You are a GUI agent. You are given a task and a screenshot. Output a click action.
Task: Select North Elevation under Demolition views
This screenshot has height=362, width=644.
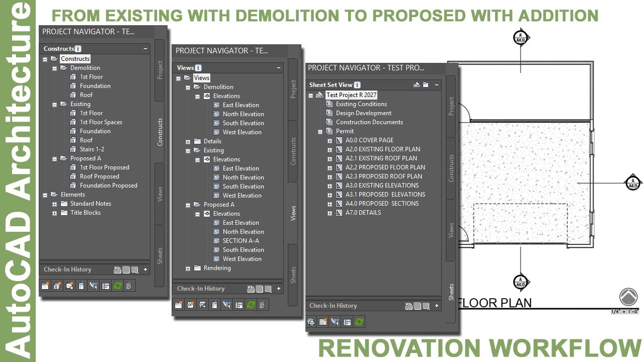tap(244, 114)
